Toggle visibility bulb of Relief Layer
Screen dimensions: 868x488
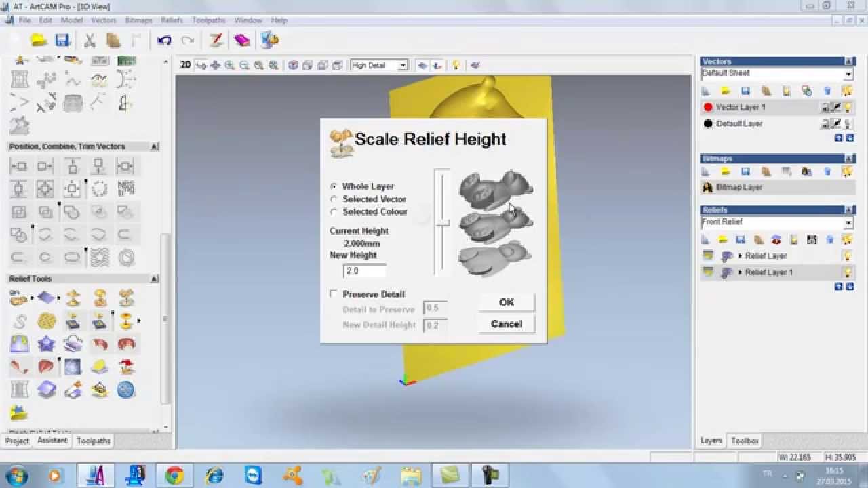point(847,256)
